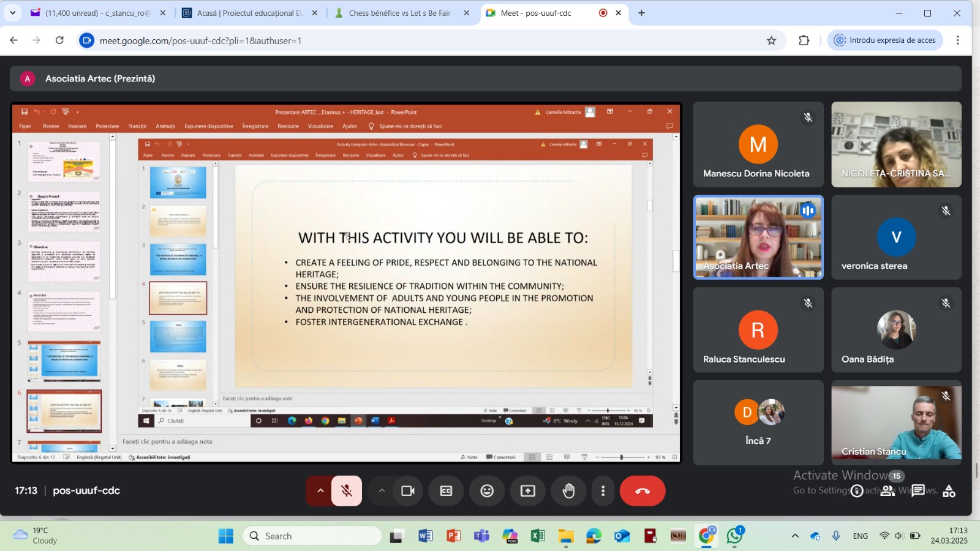Open the Chrome tab search dropdown
Screen dimensions: 980x551
12,13
